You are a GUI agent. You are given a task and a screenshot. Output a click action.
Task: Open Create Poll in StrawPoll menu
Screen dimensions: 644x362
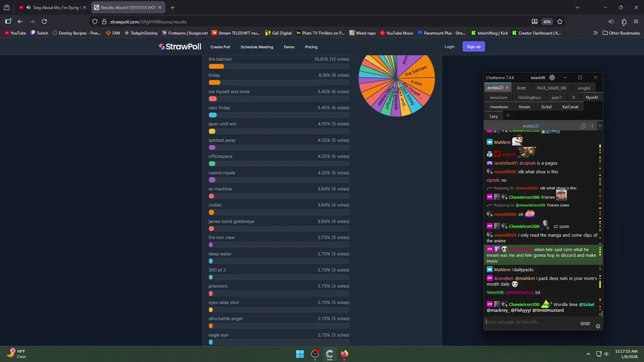[x=220, y=47]
